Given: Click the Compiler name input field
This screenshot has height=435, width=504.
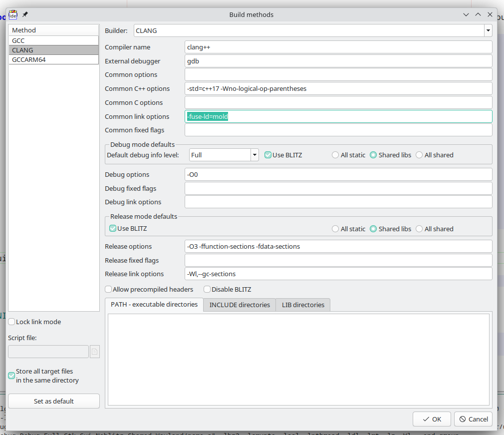Looking at the screenshot, I should 338,47.
